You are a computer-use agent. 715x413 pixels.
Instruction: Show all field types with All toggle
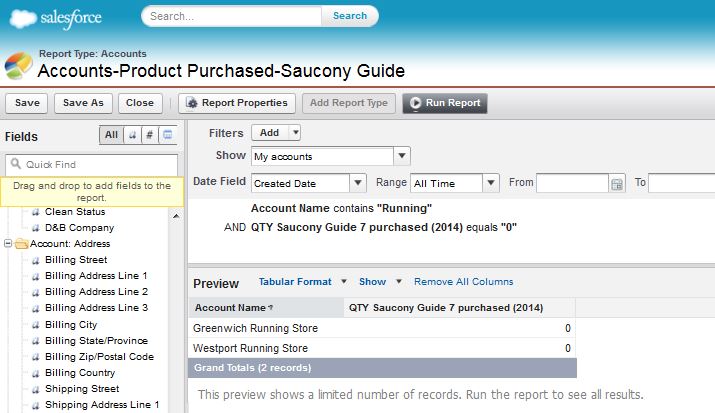[x=111, y=135]
